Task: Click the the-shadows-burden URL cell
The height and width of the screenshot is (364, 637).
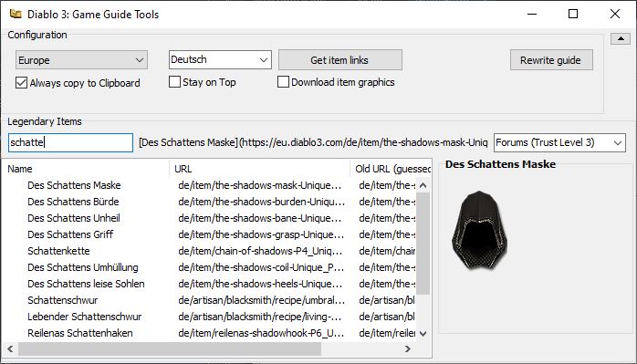Action: tap(261, 202)
